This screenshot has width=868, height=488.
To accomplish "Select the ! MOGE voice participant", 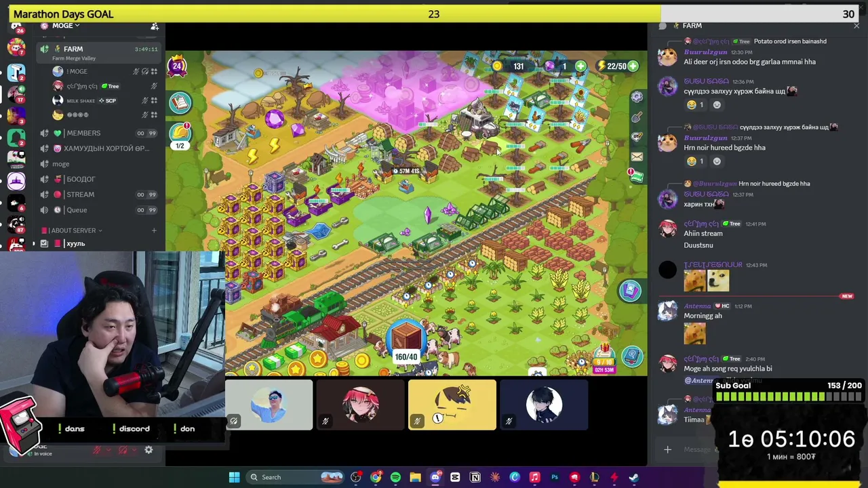I will coord(104,71).
